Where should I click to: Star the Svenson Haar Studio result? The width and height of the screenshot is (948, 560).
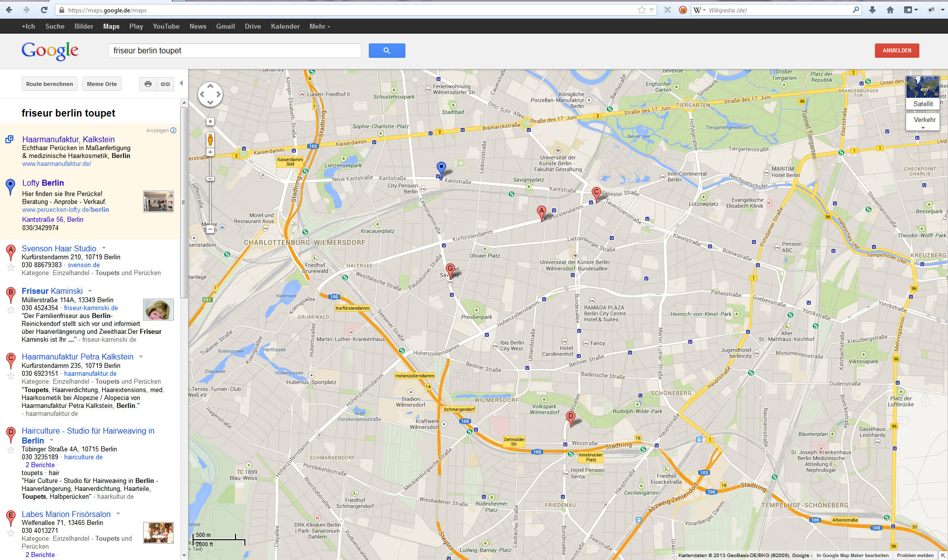pos(10,268)
